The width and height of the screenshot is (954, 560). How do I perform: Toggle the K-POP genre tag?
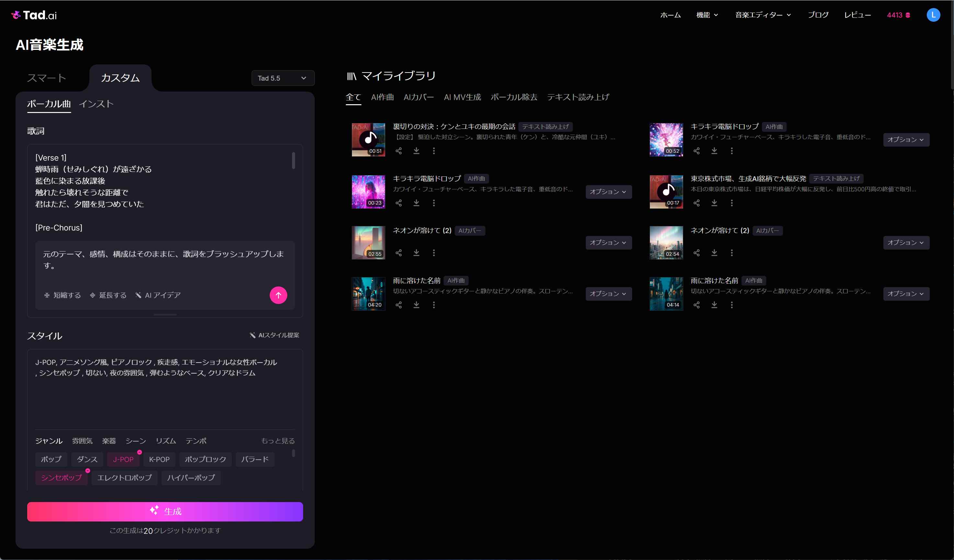159,459
